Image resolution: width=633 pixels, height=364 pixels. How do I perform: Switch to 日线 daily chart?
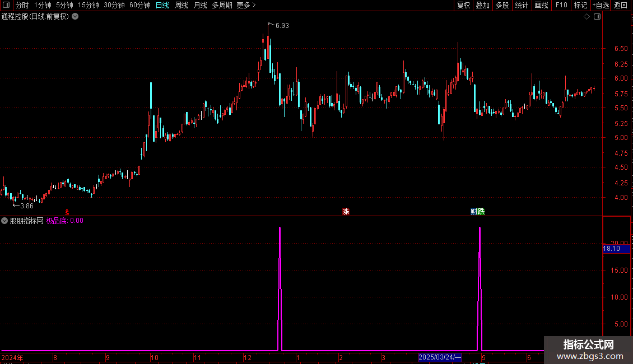pyautogui.click(x=162, y=5)
